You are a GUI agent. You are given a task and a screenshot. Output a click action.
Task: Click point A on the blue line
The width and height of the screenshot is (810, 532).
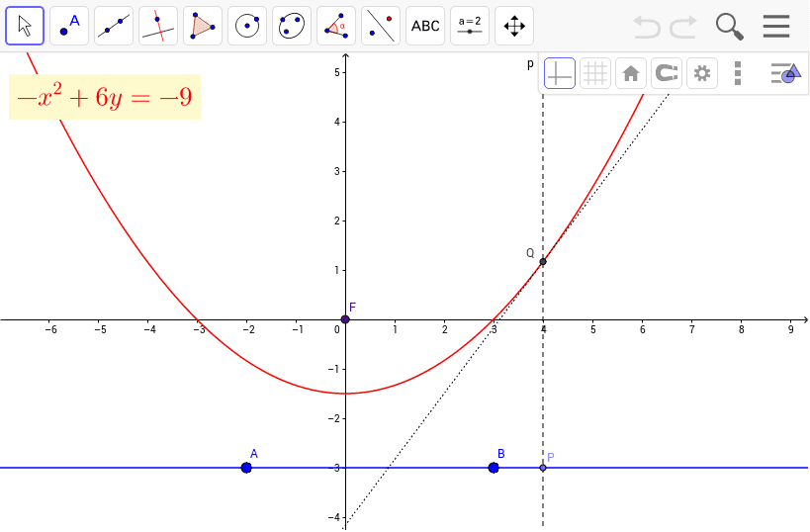pos(246,468)
